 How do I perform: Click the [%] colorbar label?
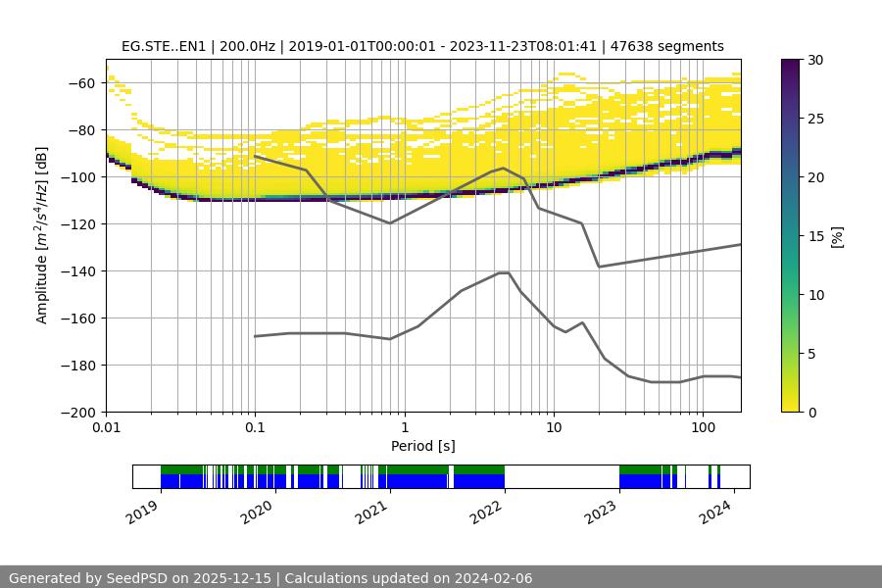point(836,235)
